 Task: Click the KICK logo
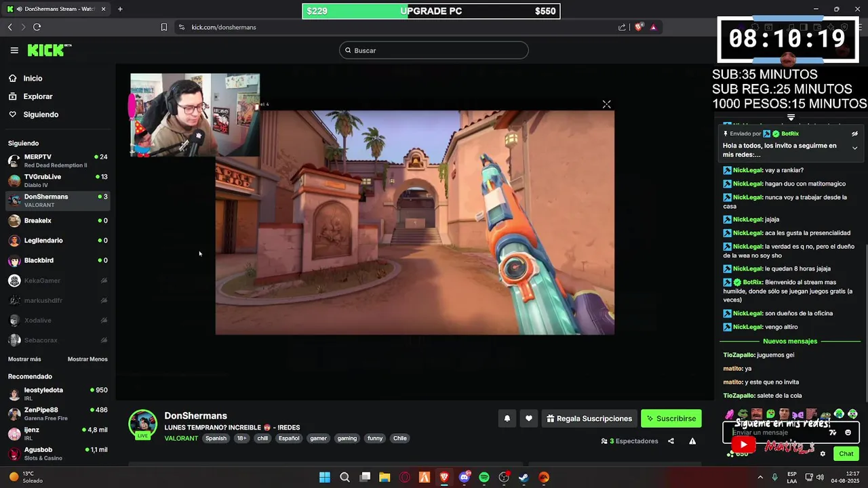click(49, 50)
